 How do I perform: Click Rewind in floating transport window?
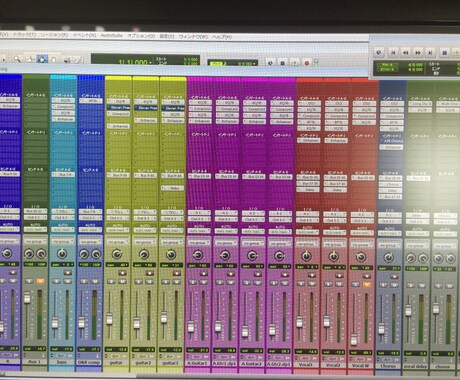[x=405, y=52]
